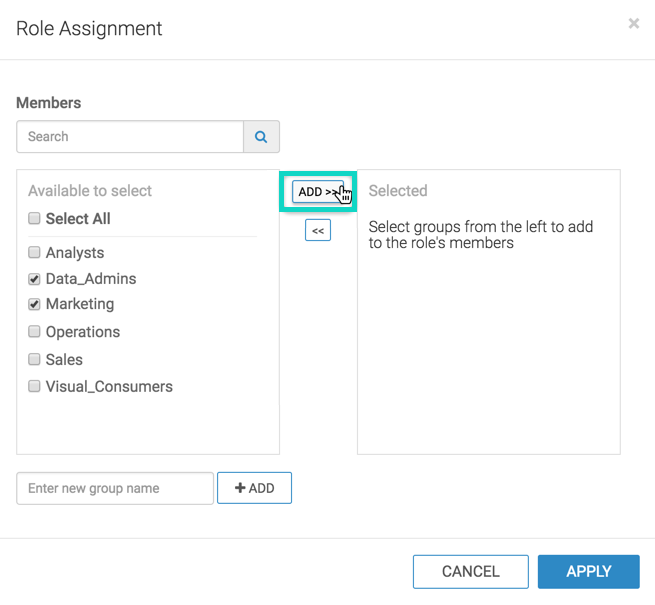Click the + ADD new group button
The height and width of the screenshot is (605, 655).
tap(254, 488)
